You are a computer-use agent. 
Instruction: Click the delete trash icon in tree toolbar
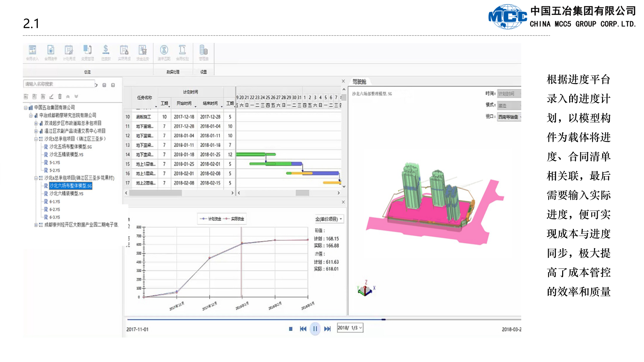click(60, 97)
